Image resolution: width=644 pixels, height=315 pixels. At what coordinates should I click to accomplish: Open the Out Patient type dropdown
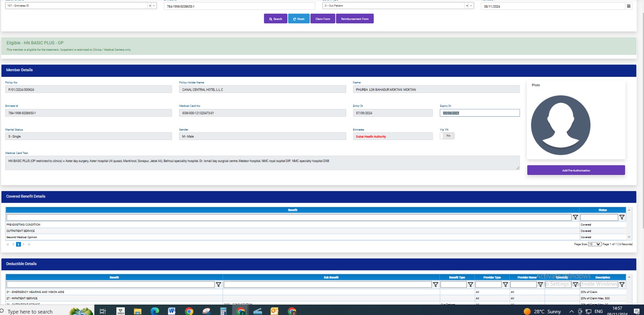(x=471, y=6)
